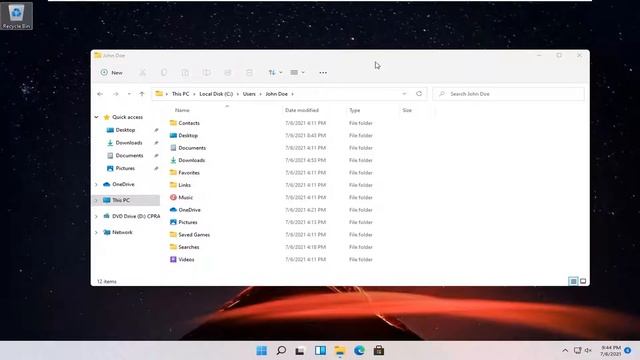Viewport: 640px width, 360px height.
Task: Click Local Disk (C:) breadcrumb
Action: (216, 94)
